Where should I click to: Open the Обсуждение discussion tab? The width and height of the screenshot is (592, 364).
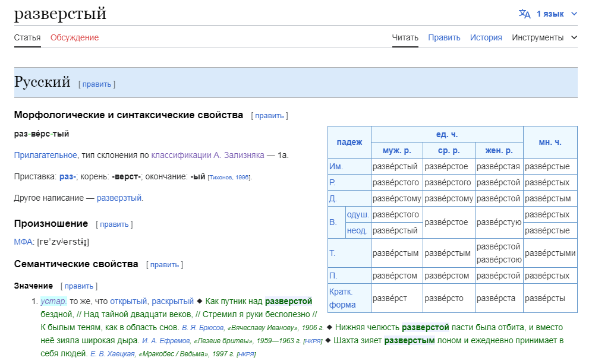74,38
